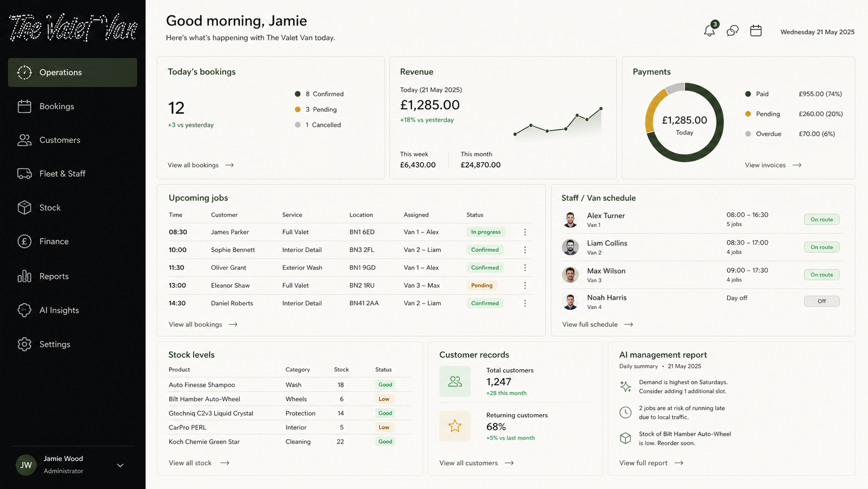This screenshot has width=868, height=489.
Task: Open the calendar icon in header
Action: (x=756, y=31)
